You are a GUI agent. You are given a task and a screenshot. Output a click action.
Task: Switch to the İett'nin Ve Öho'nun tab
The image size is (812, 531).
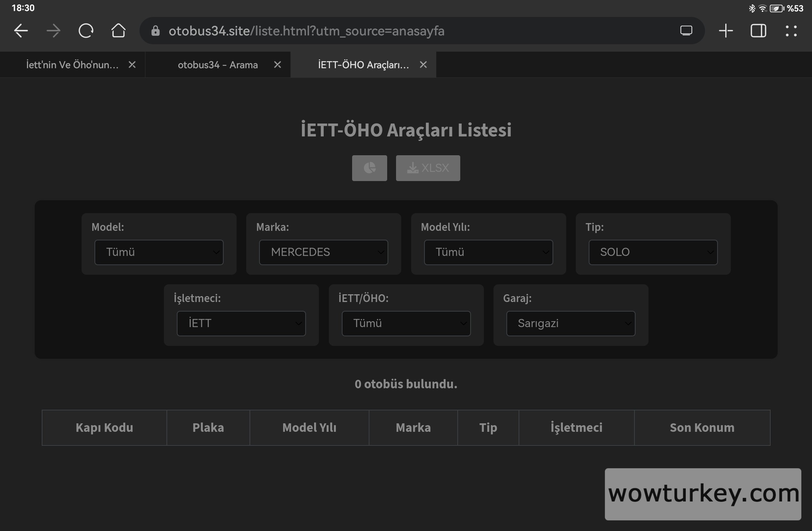coord(72,65)
